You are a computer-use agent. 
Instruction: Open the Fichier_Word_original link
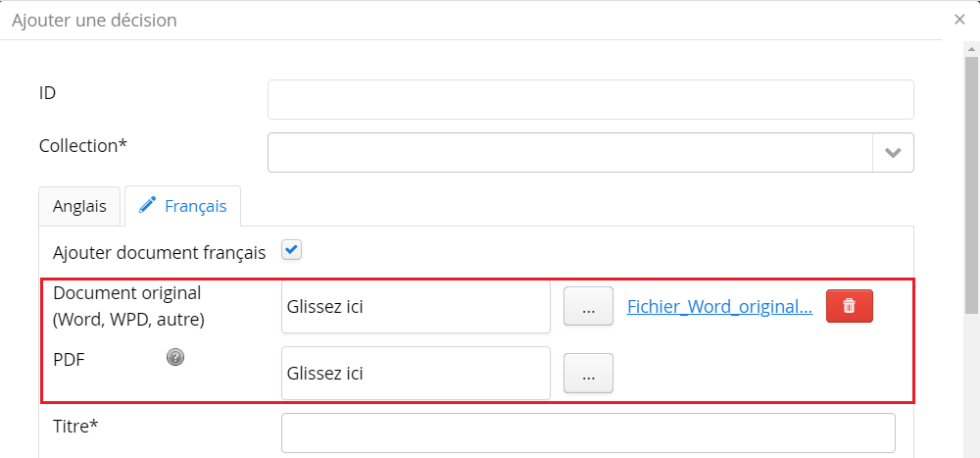719,306
